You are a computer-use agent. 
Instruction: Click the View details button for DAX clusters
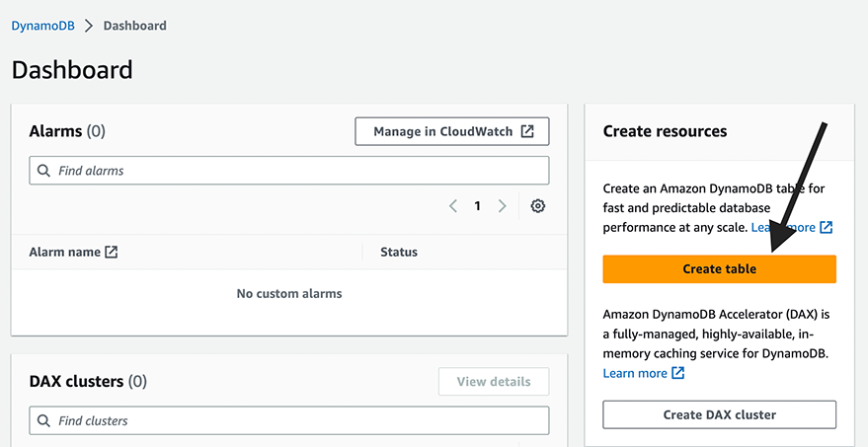click(494, 382)
